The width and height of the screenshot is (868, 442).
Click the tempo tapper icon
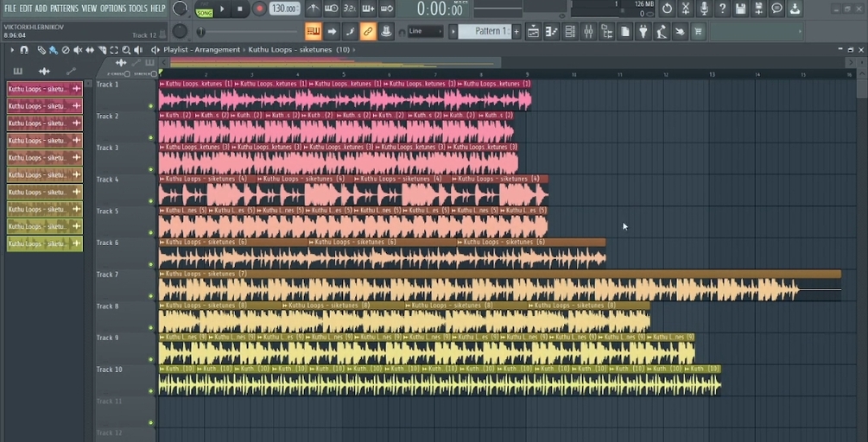pyautogui.click(x=661, y=32)
